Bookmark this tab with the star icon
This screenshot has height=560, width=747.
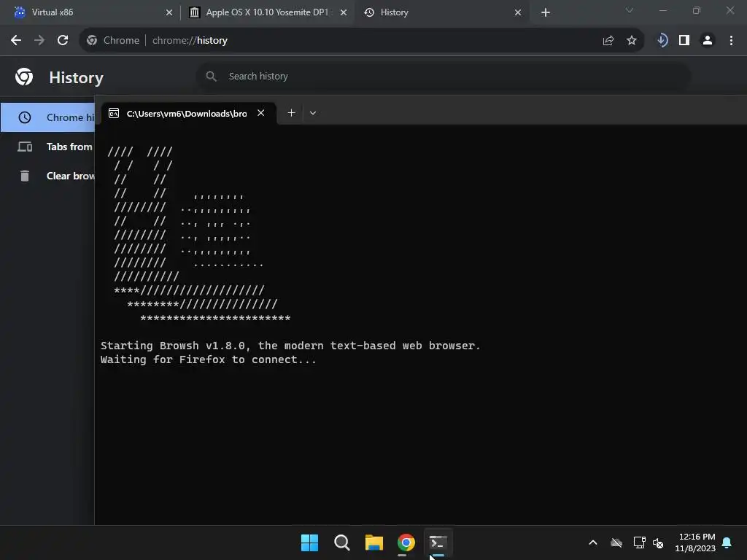click(631, 41)
